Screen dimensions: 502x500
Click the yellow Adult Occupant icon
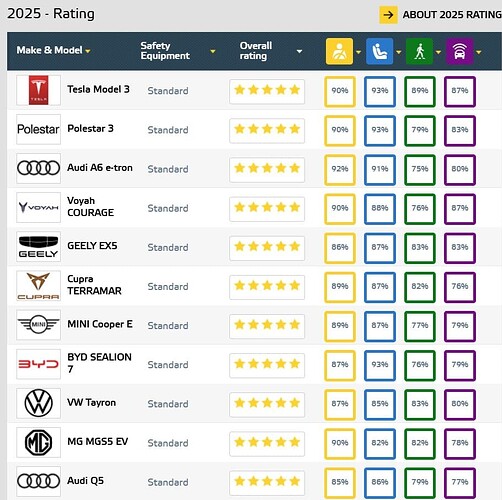(339, 51)
